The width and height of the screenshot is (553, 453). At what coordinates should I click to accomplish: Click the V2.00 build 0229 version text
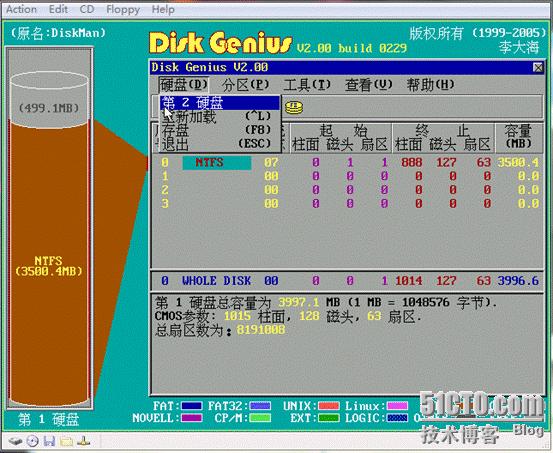(352, 48)
